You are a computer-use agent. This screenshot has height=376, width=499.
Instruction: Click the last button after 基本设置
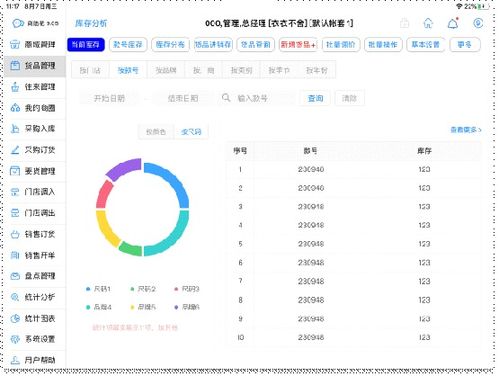[x=465, y=45]
